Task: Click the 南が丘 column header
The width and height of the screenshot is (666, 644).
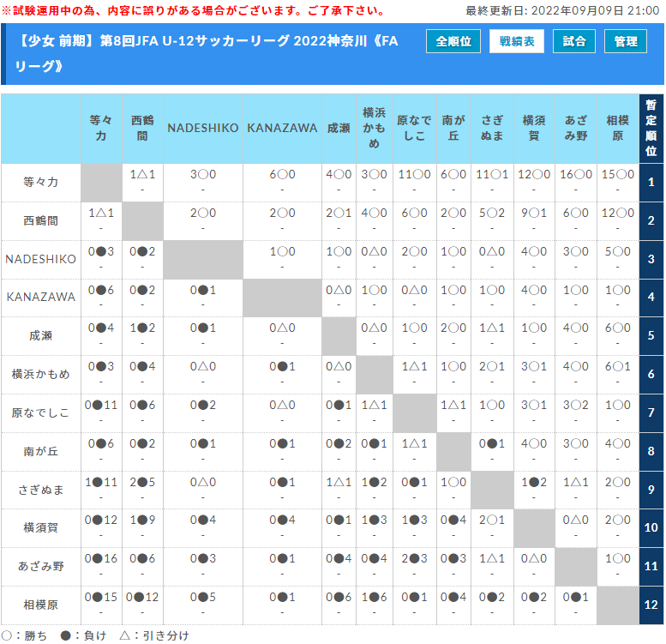Action: (453, 129)
